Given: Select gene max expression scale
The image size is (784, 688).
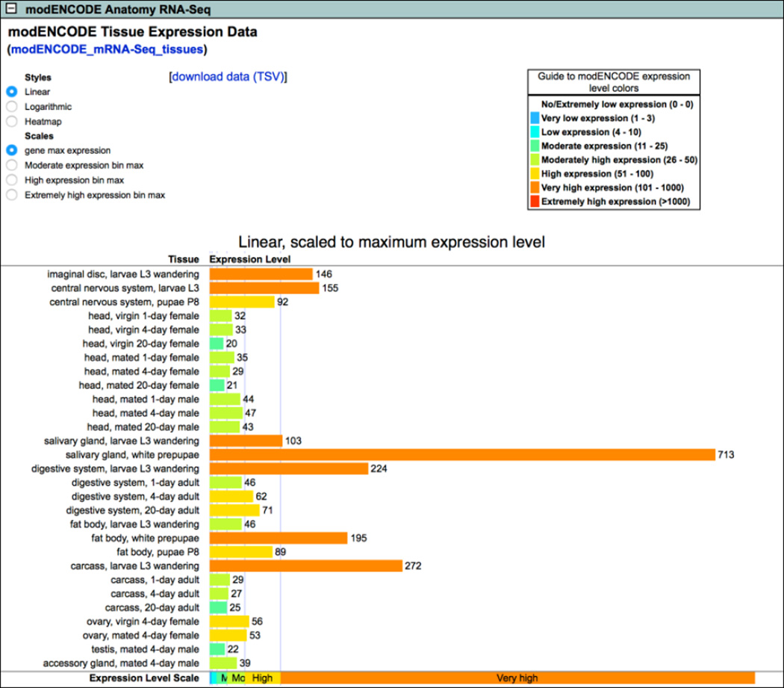Looking at the screenshot, I should (11, 150).
